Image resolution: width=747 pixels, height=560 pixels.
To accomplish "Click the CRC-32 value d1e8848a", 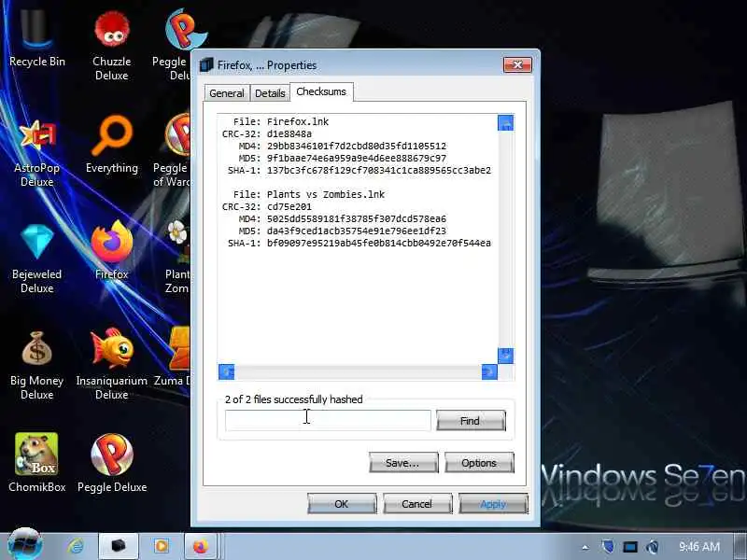I will tap(289, 133).
